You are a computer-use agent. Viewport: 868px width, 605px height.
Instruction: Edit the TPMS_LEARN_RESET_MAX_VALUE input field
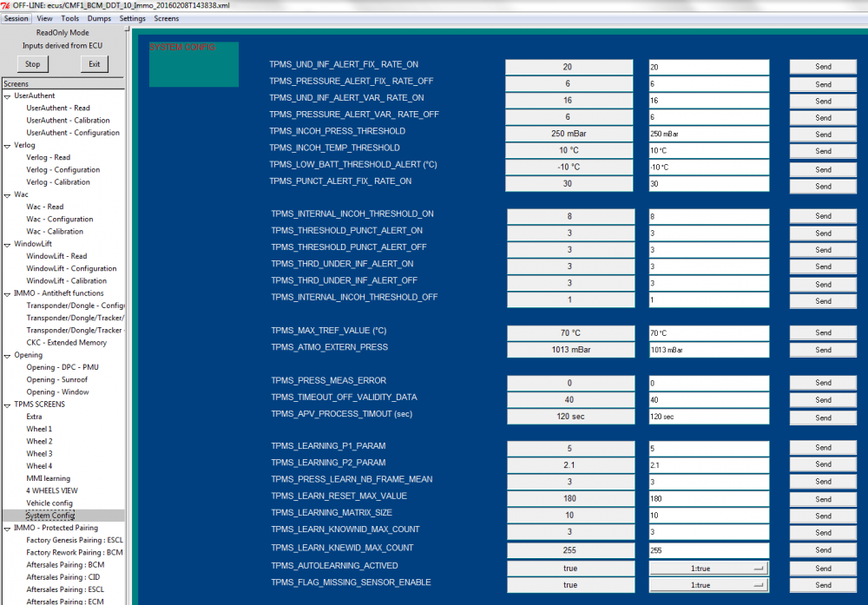[709, 499]
